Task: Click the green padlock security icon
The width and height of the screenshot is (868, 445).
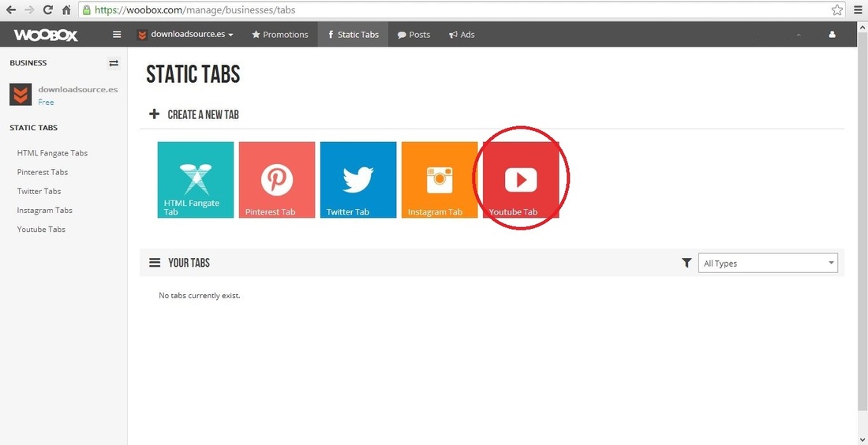Action: pyautogui.click(x=86, y=10)
